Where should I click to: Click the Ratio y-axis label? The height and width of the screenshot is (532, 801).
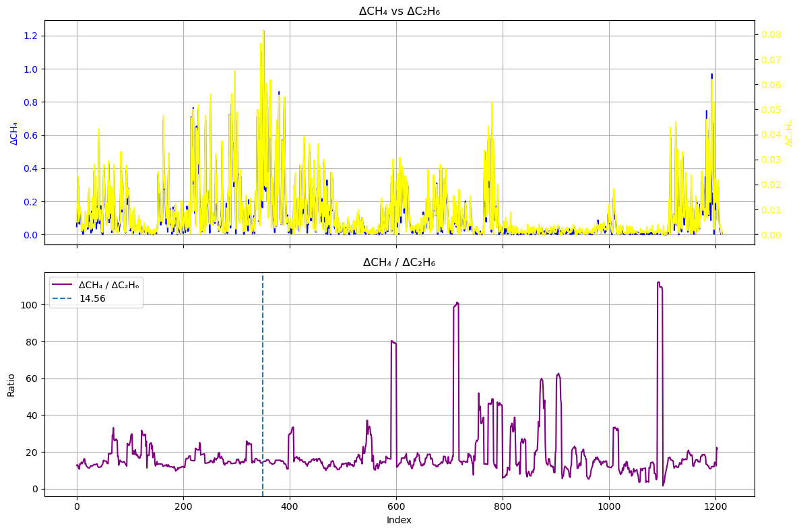(11, 385)
